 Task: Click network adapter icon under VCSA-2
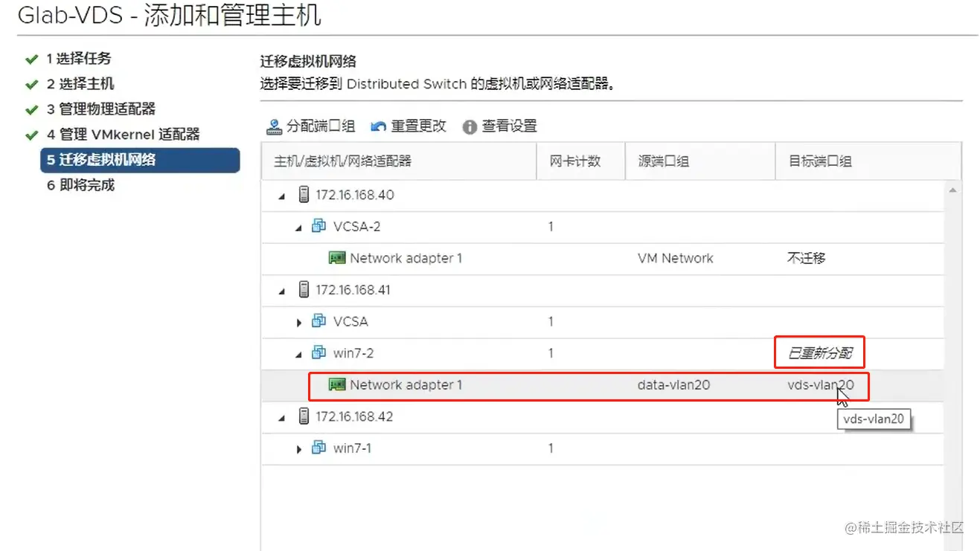point(337,258)
